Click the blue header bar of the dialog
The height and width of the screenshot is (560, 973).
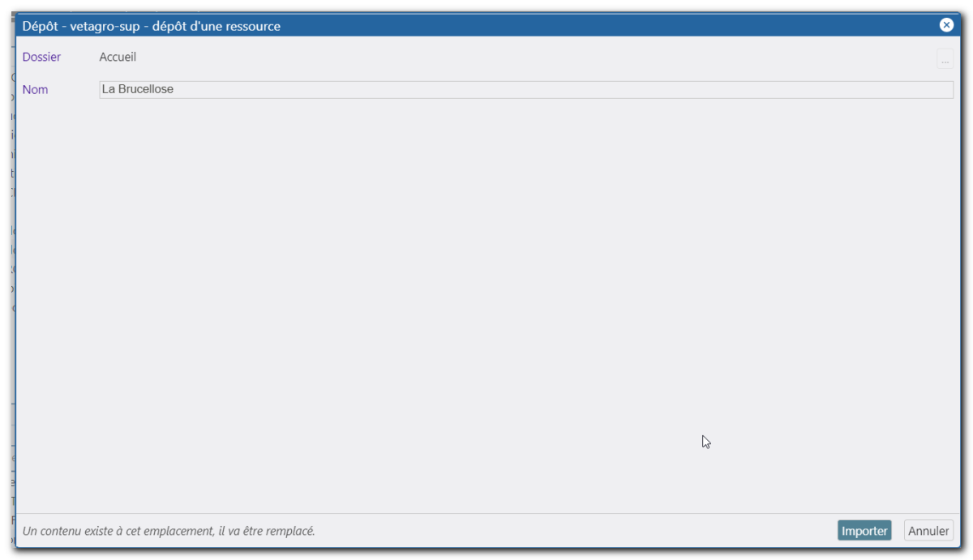[x=486, y=26]
